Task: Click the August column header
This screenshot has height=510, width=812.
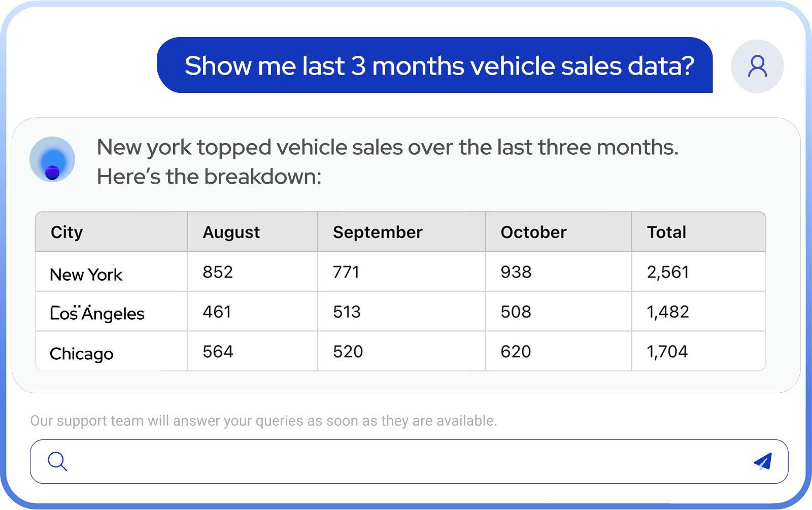Action: (x=231, y=232)
